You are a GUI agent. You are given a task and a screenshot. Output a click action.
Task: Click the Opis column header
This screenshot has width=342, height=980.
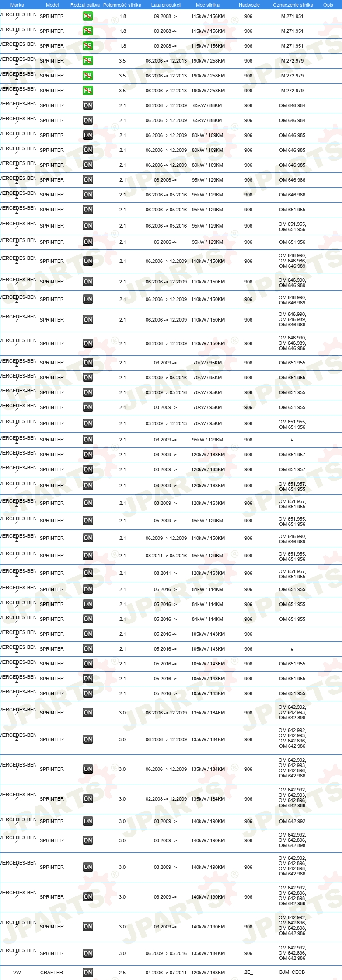coord(328,5)
